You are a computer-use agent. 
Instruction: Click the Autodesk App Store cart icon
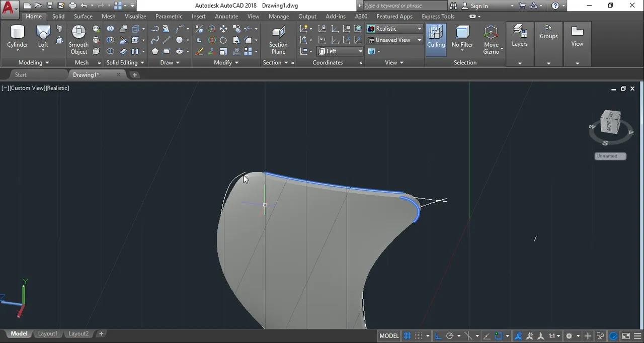click(x=522, y=6)
